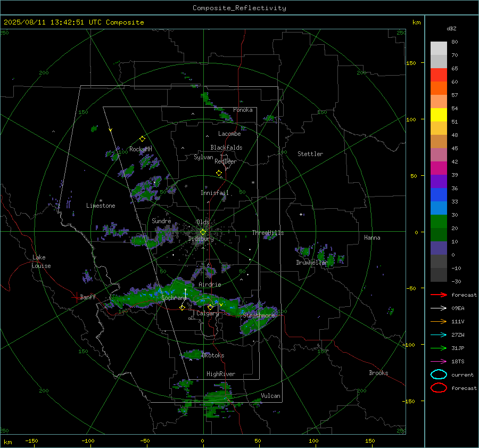Click the Okotoks town label
This screenshot has height=448, width=479.
pyautogui.click(x=213, y=355)
